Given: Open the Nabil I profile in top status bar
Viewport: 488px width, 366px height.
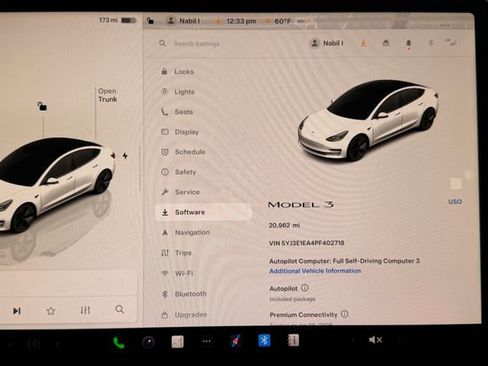Looking at the screenshot, I should 184,21.
